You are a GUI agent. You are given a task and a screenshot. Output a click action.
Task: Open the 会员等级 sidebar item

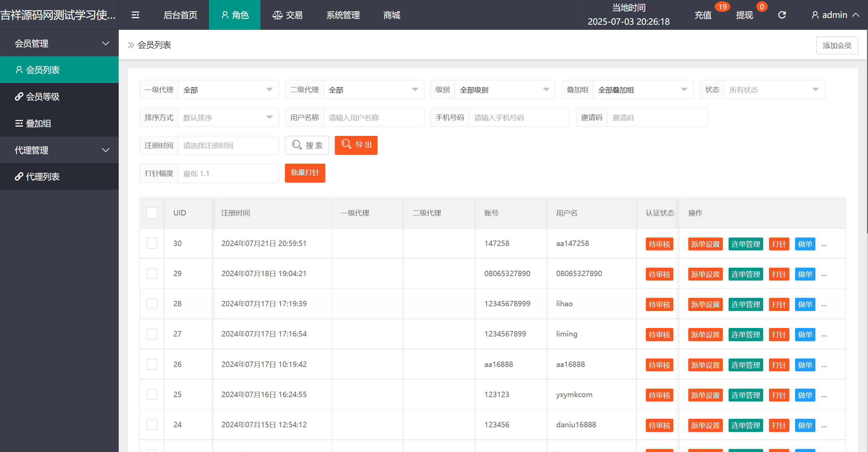(x=59, y=97)
